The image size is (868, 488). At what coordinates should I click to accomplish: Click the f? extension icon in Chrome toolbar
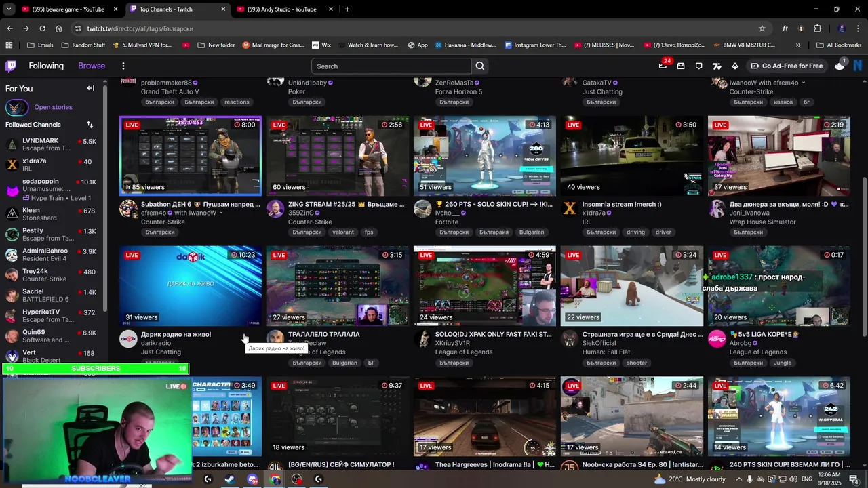click(785, 28)
